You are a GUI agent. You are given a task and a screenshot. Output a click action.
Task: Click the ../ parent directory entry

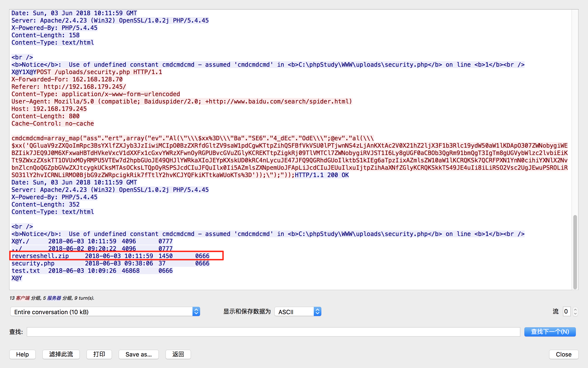point(92,248)
